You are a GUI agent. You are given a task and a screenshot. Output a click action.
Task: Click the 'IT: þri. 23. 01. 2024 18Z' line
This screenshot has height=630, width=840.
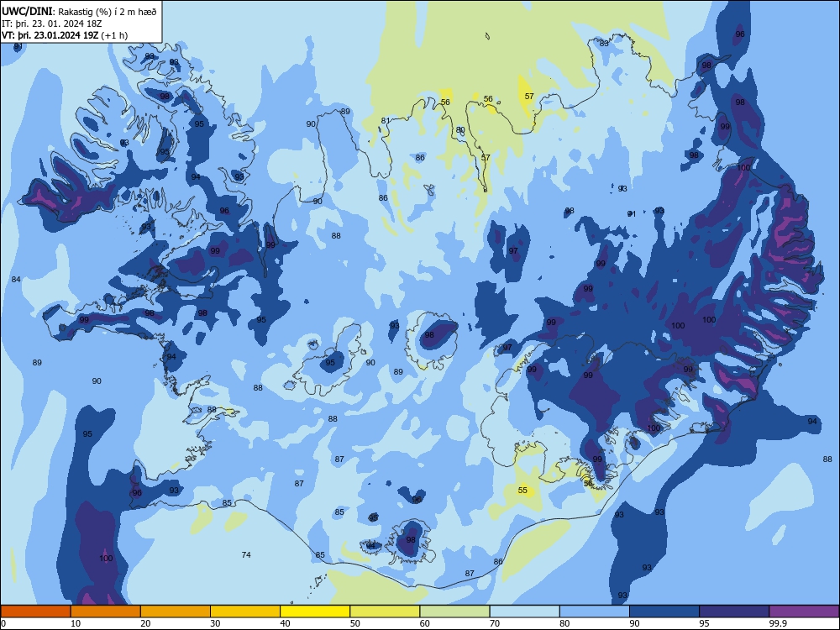point(52,24)
